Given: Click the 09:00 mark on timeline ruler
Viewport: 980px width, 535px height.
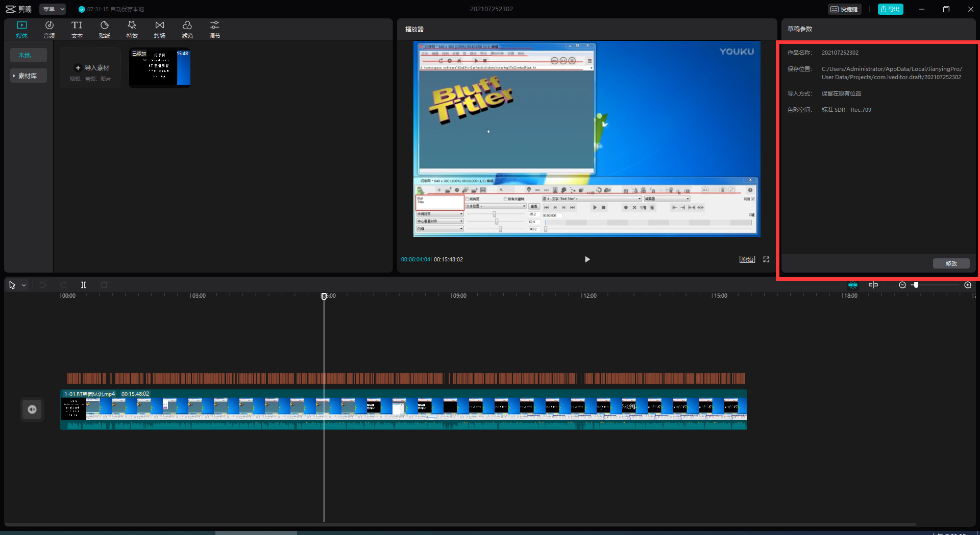Looking at the screenshot, I should [x=459, y=296].
